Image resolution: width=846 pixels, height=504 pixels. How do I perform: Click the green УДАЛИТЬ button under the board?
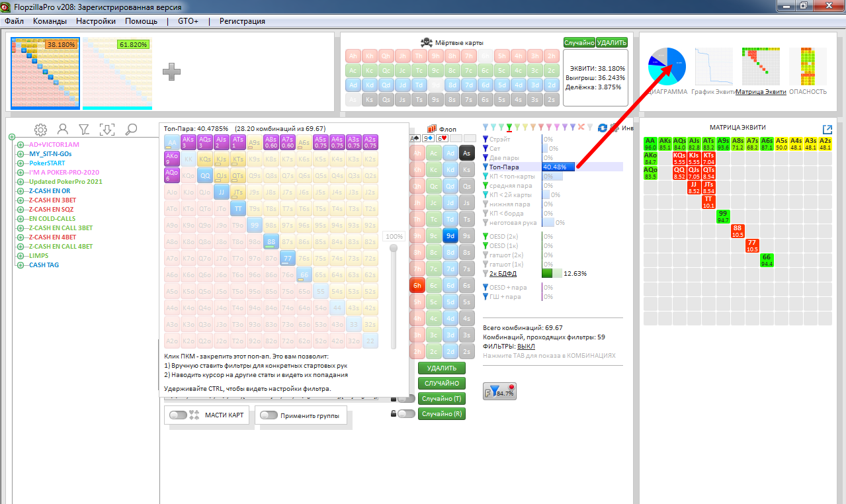[441, 368]
